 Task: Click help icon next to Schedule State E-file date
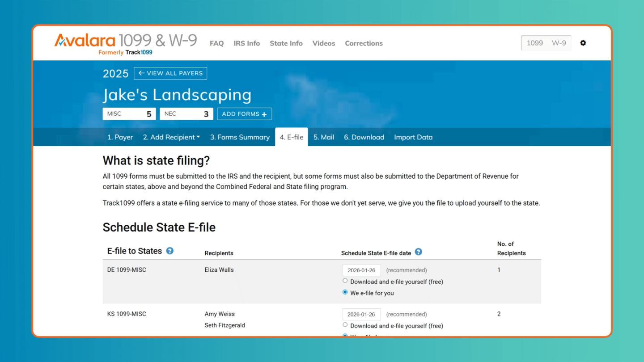click(418, 252)
